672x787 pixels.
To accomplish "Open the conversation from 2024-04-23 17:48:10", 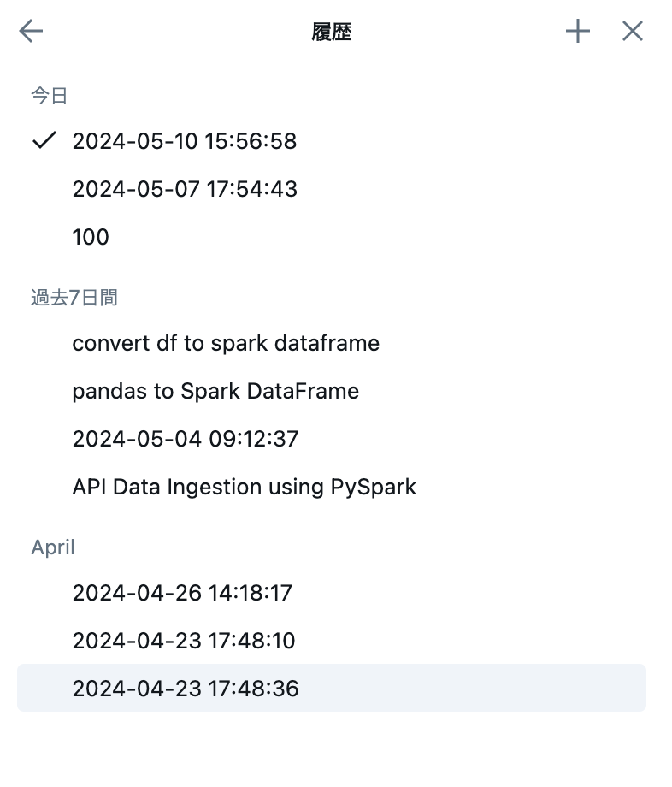I will pyautogui.click(x=183, y=641).
